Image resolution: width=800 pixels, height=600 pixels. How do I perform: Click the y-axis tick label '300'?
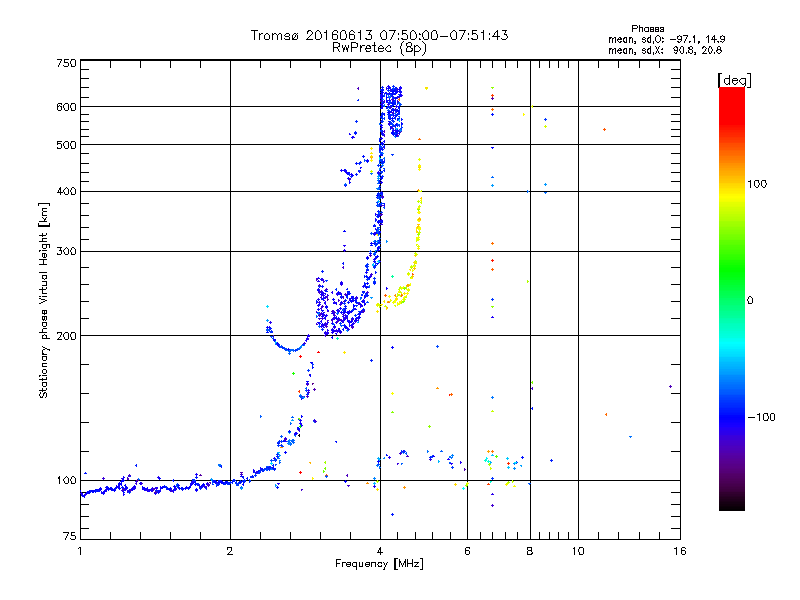[x=66, y=251]
